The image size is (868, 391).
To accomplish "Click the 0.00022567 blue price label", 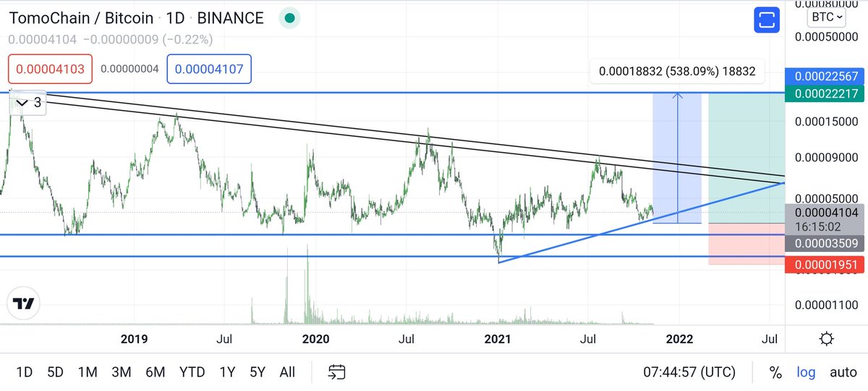I will click(x=825, y=77).
